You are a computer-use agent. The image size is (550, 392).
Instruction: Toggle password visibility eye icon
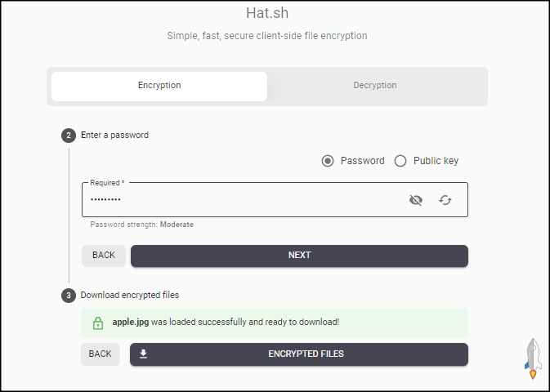[416, 200]
